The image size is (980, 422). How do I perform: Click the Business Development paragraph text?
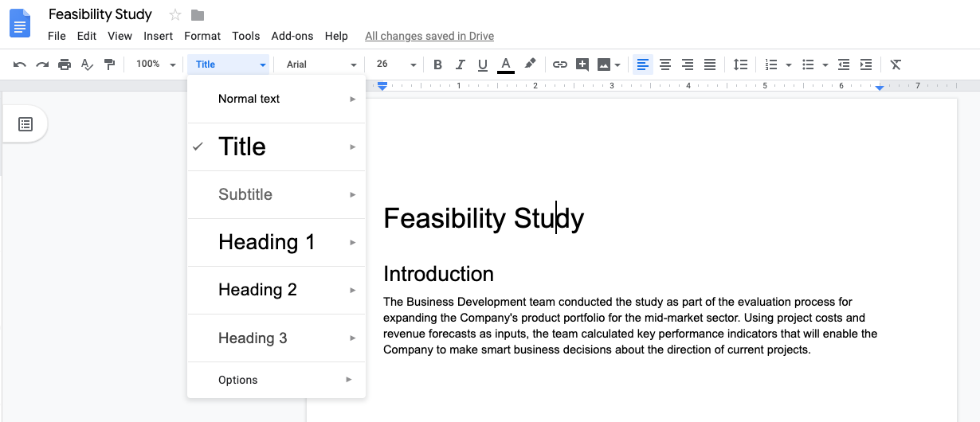click(630, 326)
